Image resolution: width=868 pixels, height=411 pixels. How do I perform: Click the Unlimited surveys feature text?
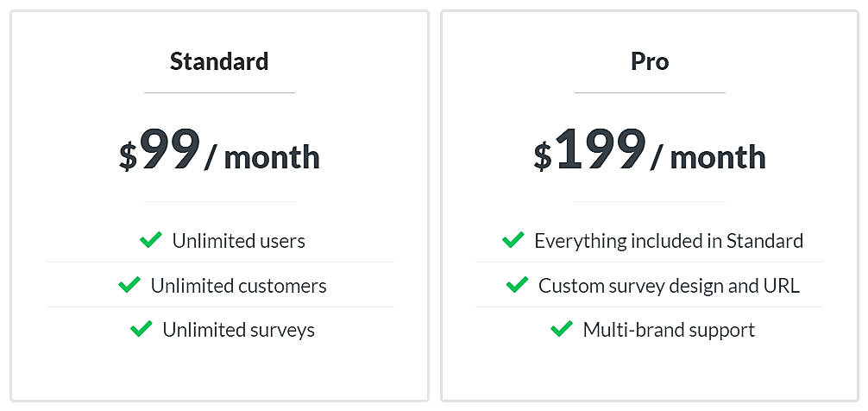[239, 330]
